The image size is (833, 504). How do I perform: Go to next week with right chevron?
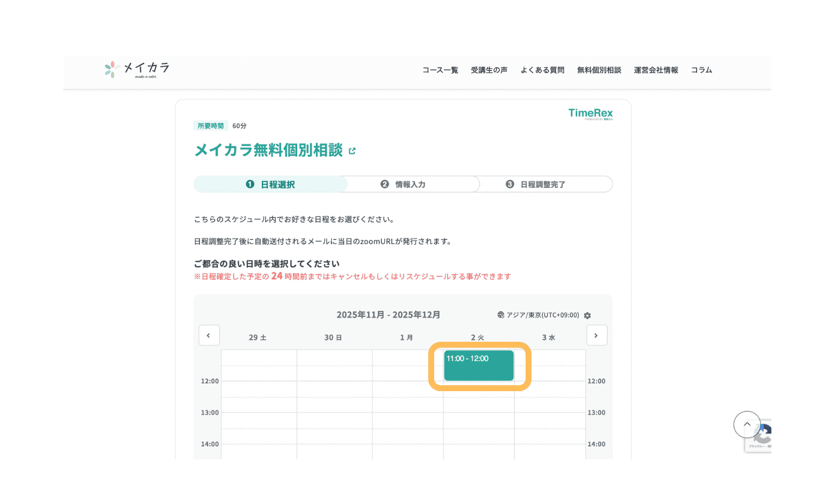596,335
